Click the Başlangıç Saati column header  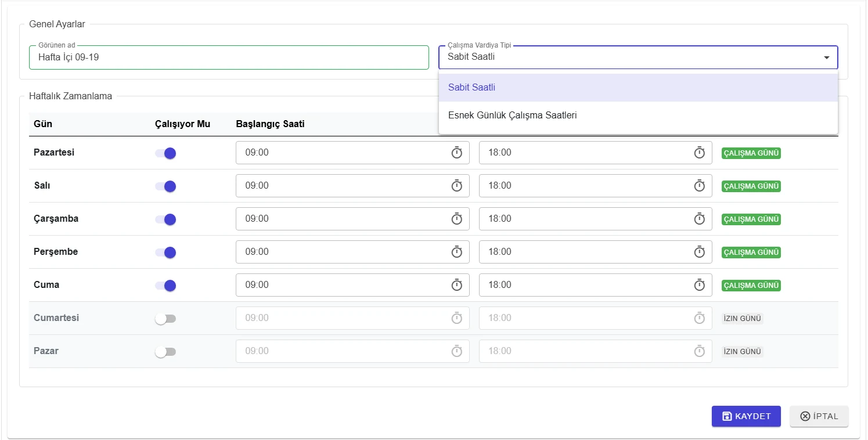pyautogui.click(x=270, y=124)
